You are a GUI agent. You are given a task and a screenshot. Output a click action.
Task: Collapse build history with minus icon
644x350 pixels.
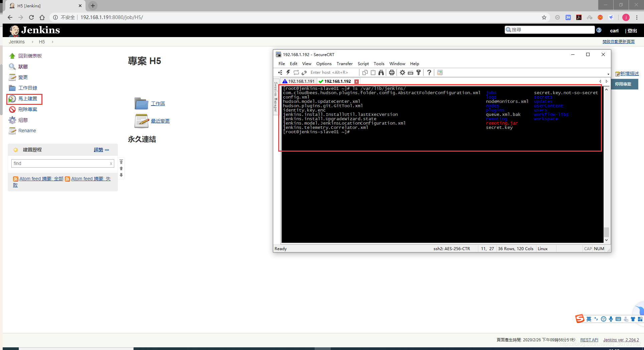[x=107, y=150]
